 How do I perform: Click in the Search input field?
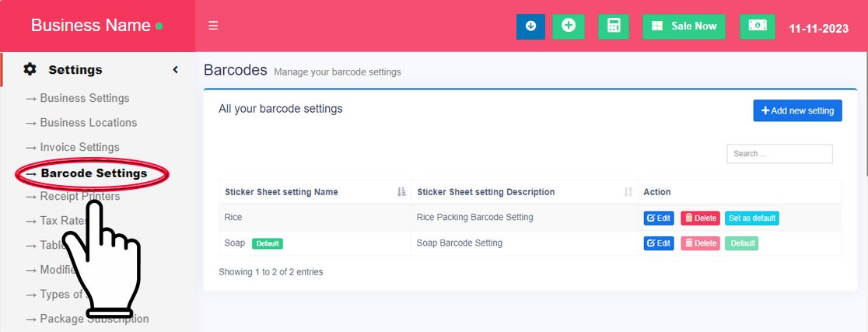779,154
